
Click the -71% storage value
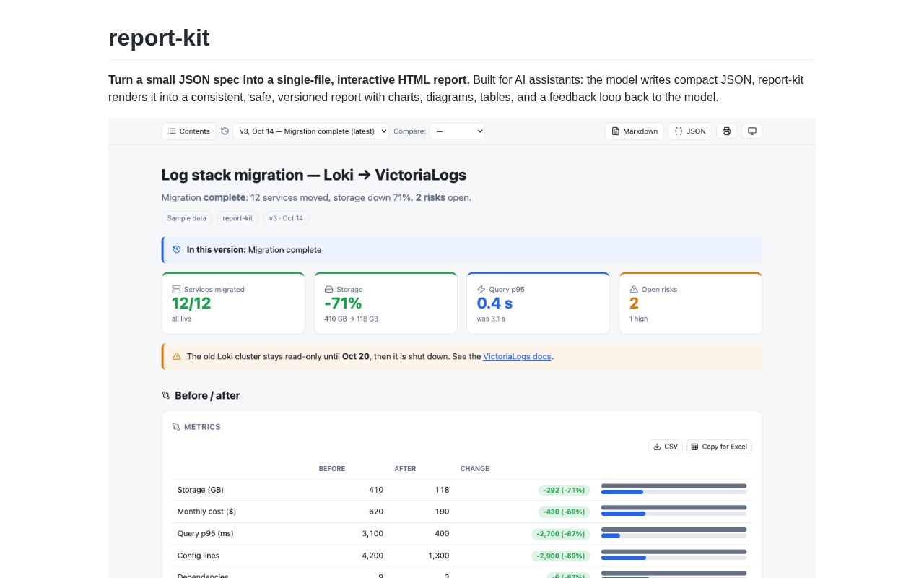pos(343,303)
